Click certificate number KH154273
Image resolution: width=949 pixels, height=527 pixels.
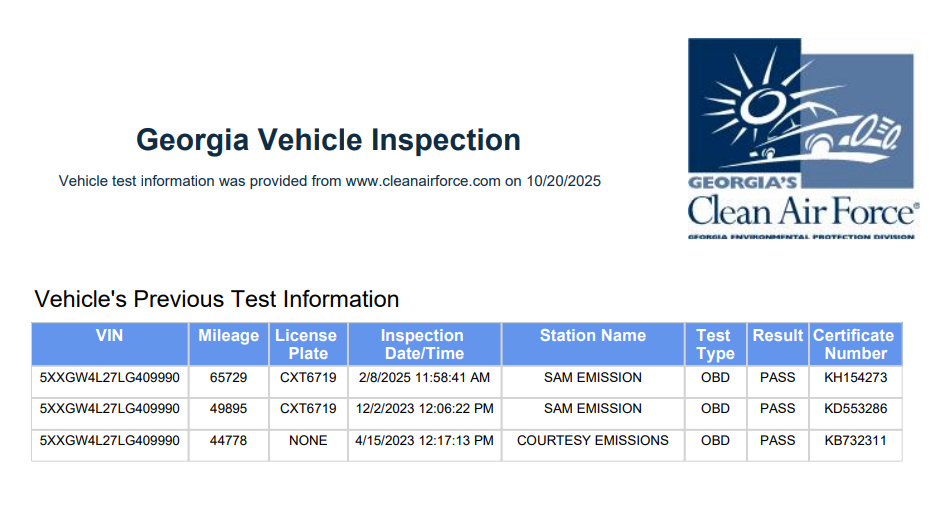[855, 378]
